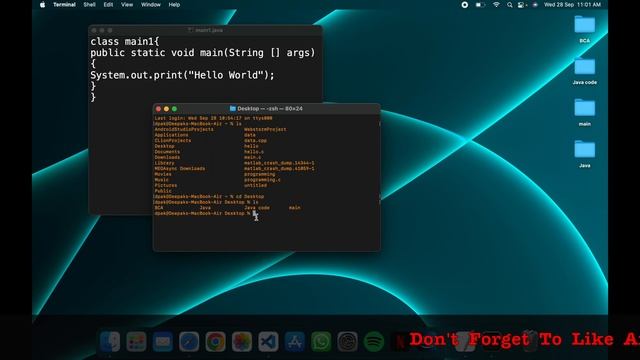Select the Java code desktop folder

584,71
